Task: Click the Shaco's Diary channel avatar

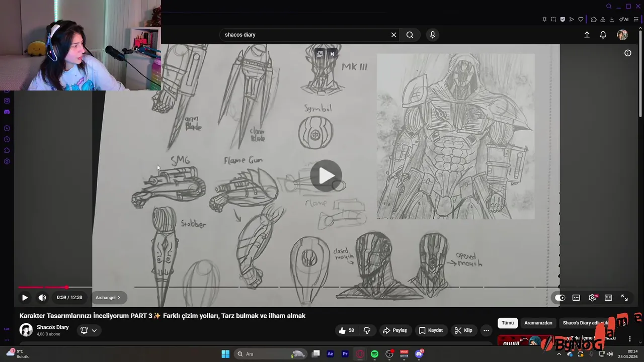Action: [26, 330]
